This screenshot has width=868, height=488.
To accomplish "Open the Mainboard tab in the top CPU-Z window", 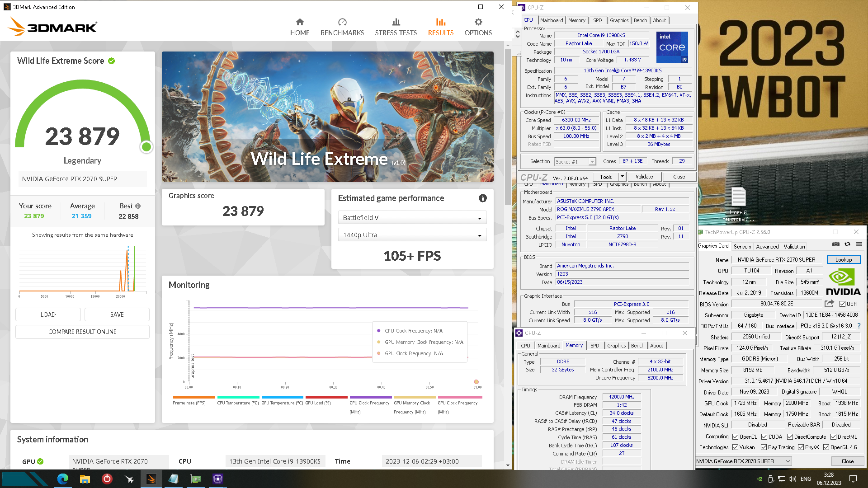I will [552, 20].
